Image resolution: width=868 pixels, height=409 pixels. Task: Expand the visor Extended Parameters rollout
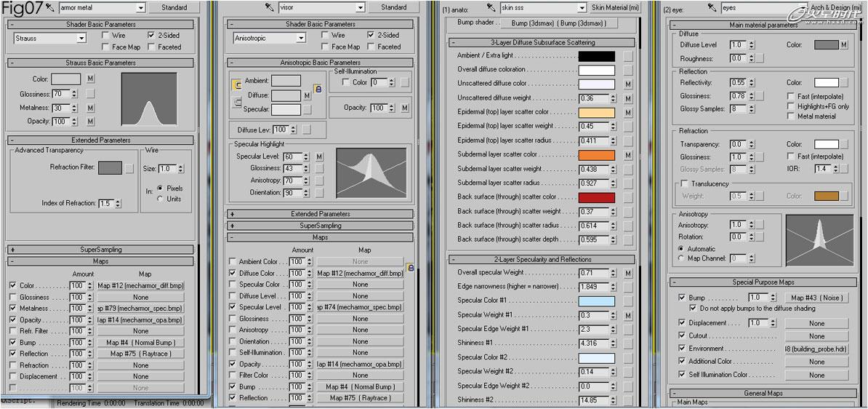coord(320,214)
